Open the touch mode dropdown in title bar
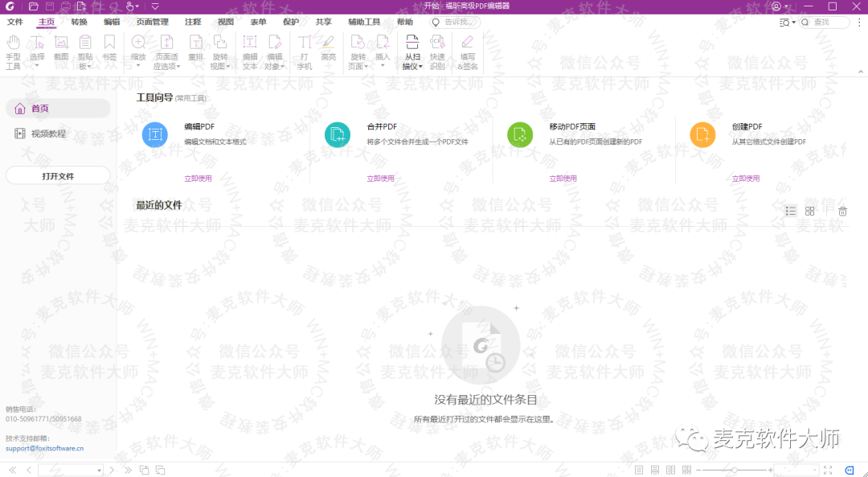The width and height of the screenshot is (868, 477). coord(137,6)
